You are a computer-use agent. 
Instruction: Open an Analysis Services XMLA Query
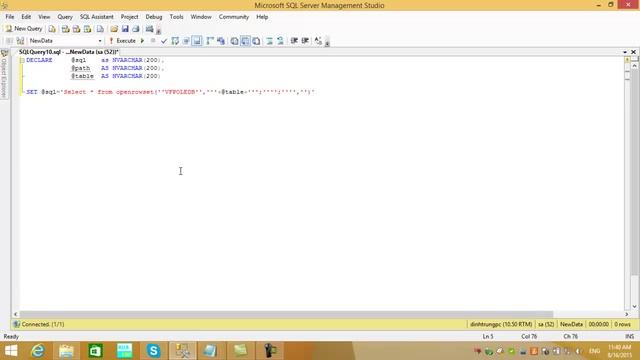tap(87, 29)
